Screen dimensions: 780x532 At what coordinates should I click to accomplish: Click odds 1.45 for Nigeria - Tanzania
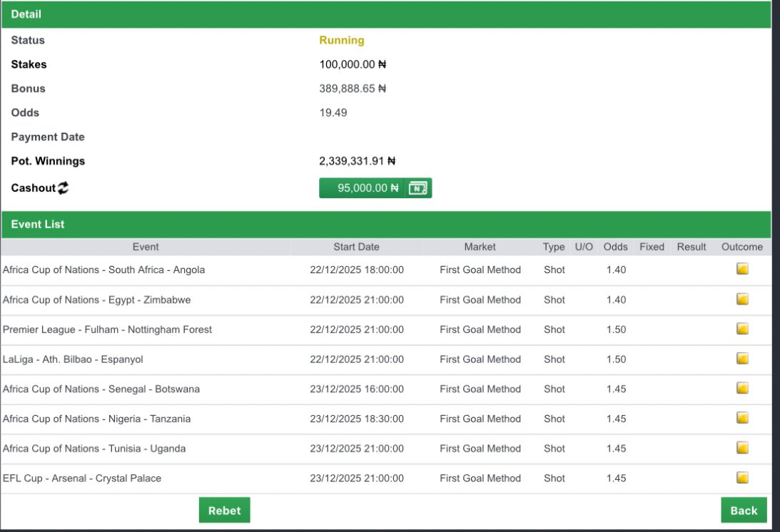tap(616, 419)
